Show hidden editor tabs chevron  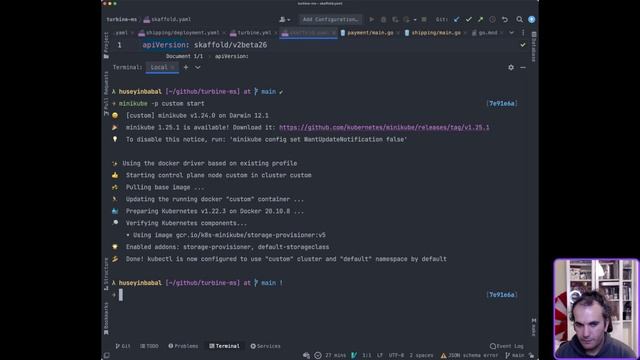(511, 33)
